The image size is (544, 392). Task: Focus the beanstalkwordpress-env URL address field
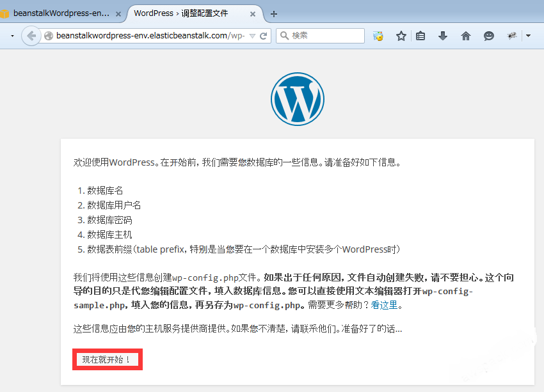(x=150, y=36)
